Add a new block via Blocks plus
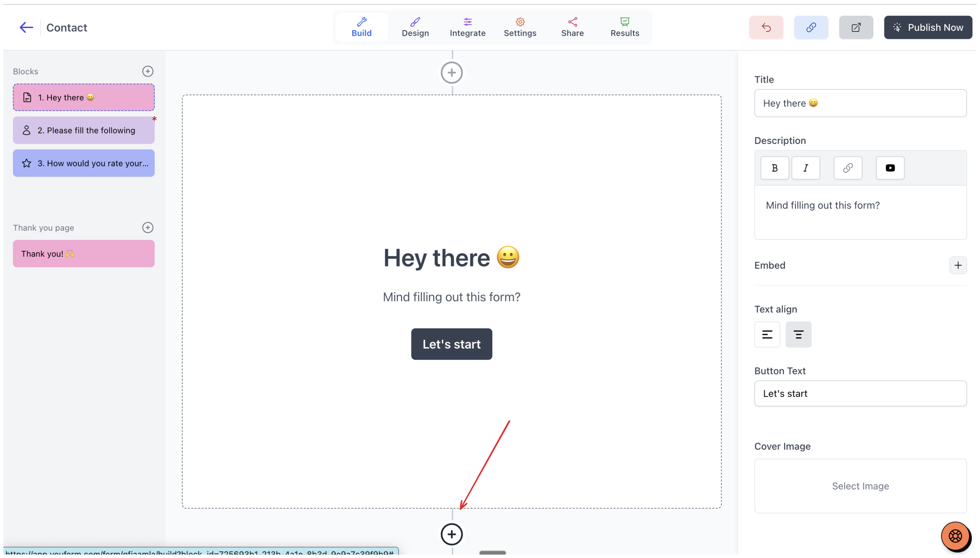980x558 pixels. 148,71
